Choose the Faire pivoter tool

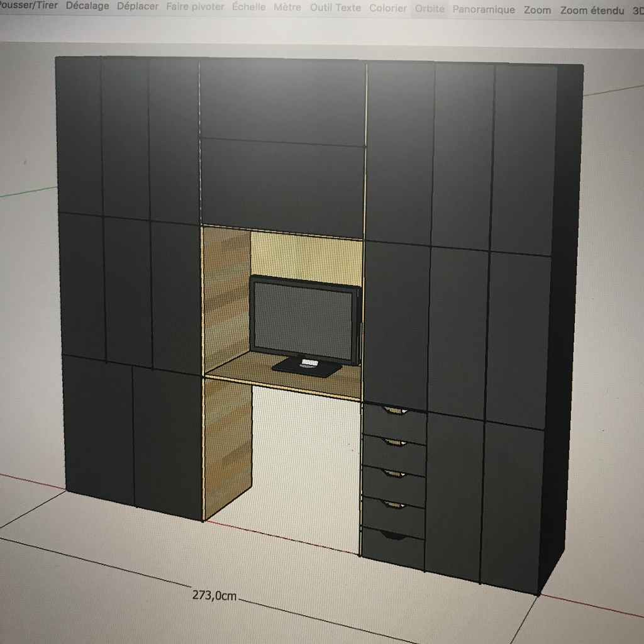(195, 6)
